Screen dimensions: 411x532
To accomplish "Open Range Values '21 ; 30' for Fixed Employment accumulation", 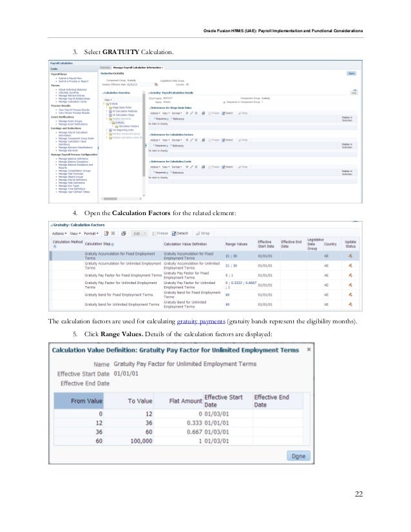I will (231, 256).
